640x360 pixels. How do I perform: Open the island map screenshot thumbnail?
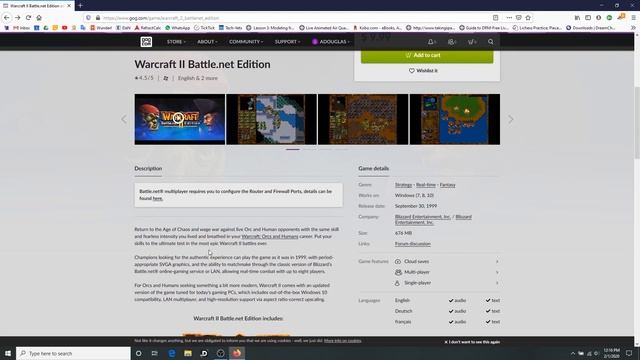(x=455, y=119)
